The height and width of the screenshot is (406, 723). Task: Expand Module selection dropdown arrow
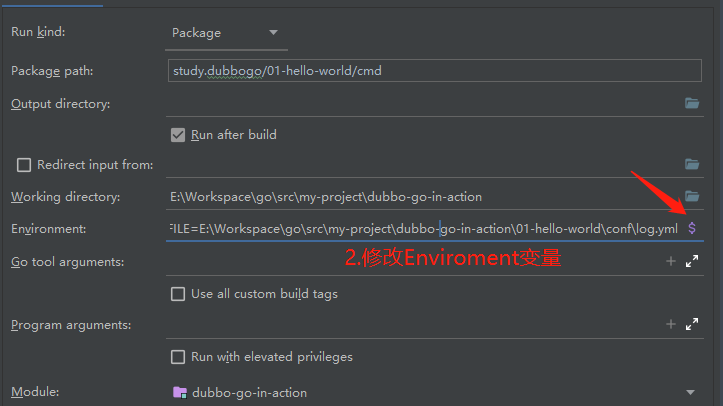(x=690, y=393)
